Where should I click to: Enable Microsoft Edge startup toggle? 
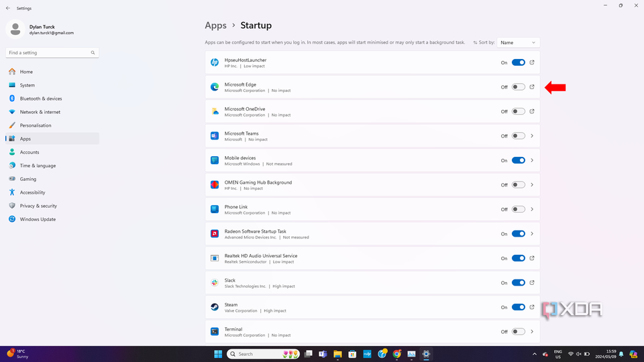(x=519, y=87)
